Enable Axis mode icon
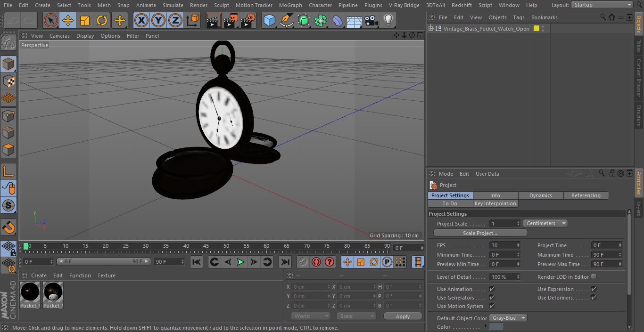644x332 pixels. point(8,171)
